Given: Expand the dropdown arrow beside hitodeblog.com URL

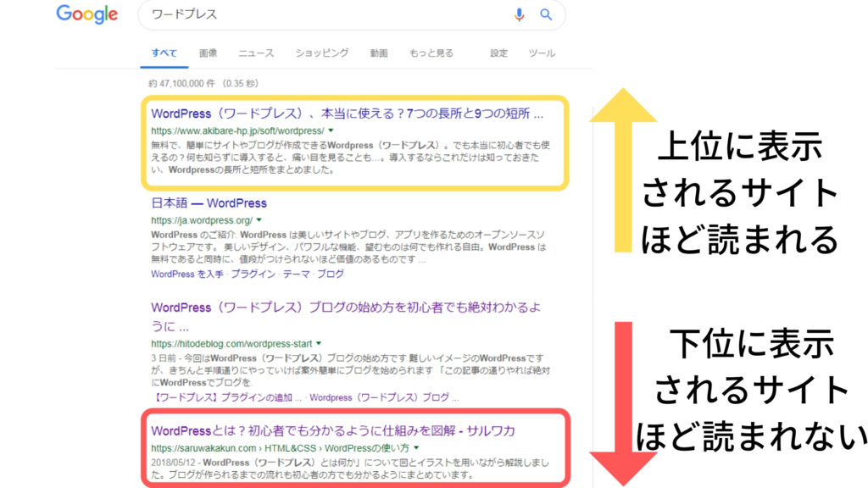Looking at the screenshot, I should [319, 344].
